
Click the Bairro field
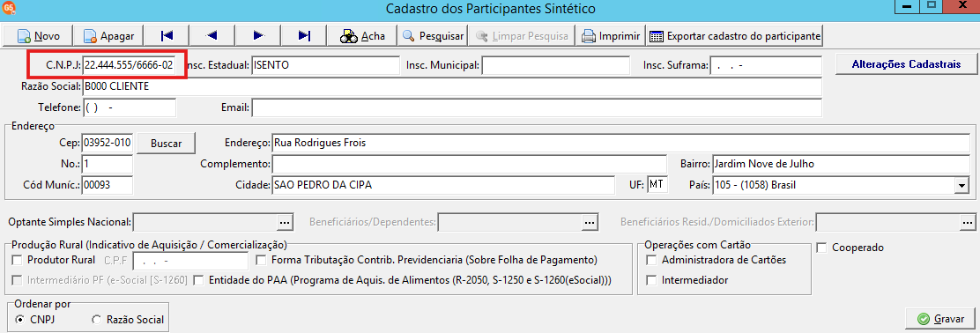[x=841, y=164]
